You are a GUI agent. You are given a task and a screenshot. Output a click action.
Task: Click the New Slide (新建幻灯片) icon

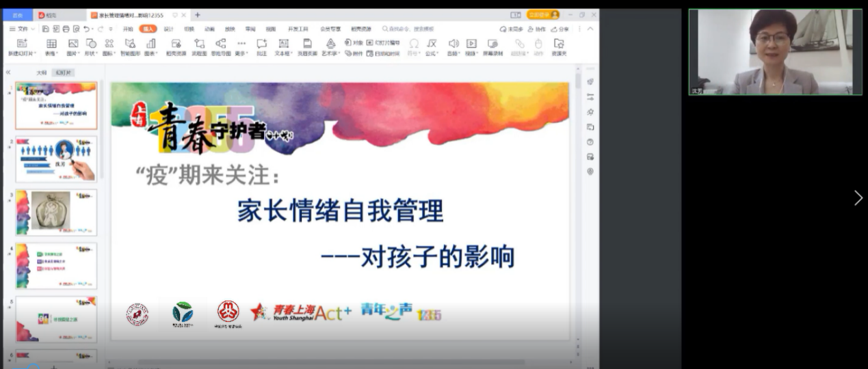click(x=22, y=44)
